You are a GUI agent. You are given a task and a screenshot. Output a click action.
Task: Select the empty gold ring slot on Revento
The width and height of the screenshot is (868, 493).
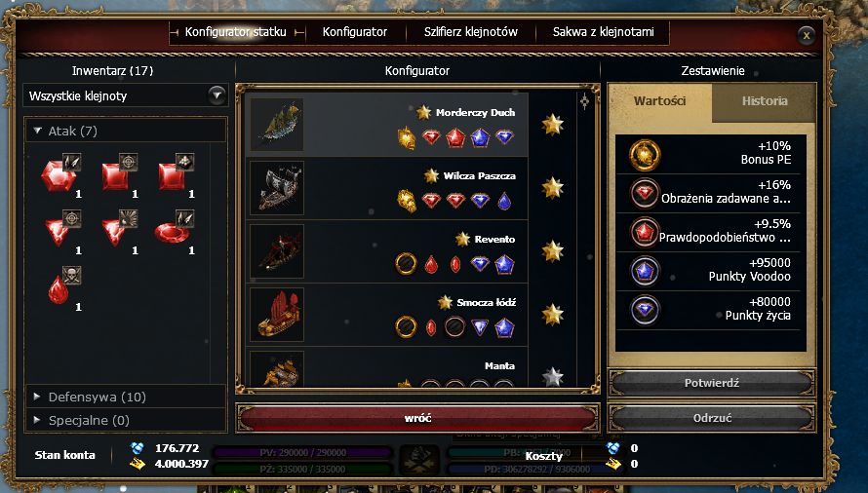pos(406,264)
